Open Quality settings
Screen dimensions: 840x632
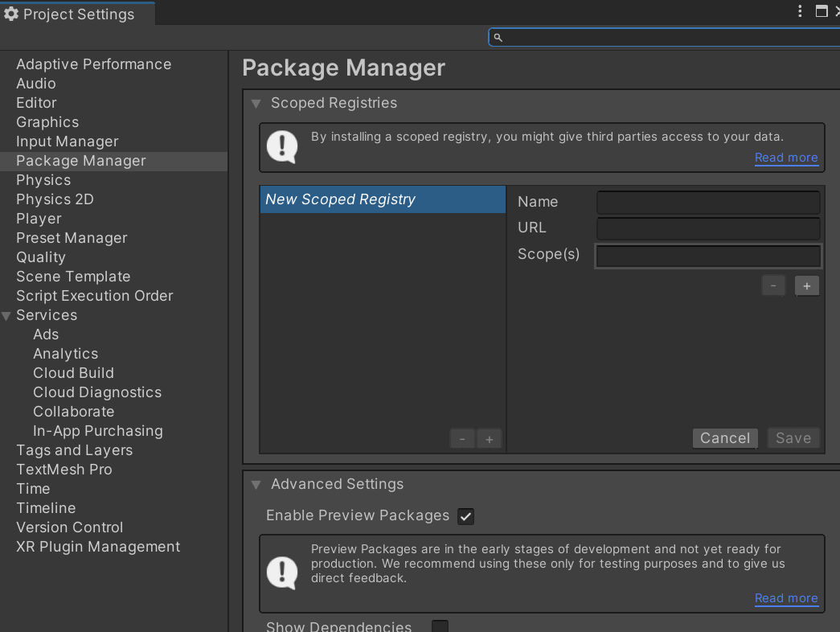pyautogui.click(x=41, y=257)
